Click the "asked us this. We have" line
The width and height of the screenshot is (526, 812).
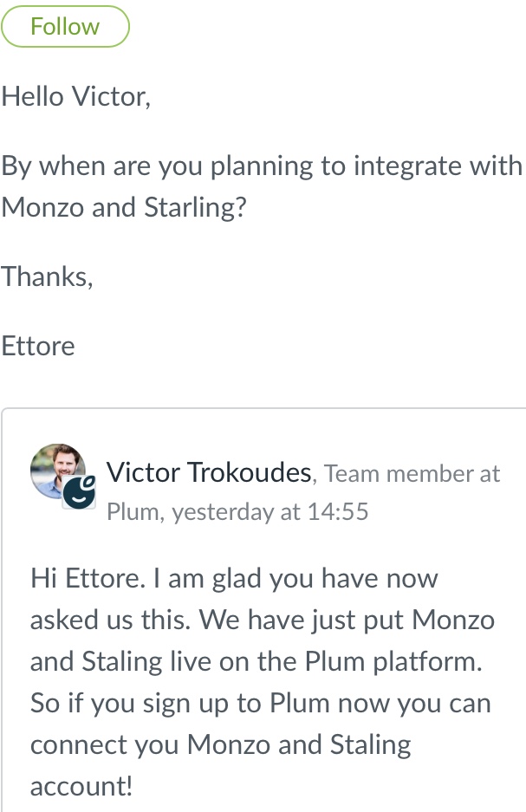[263, 620]
